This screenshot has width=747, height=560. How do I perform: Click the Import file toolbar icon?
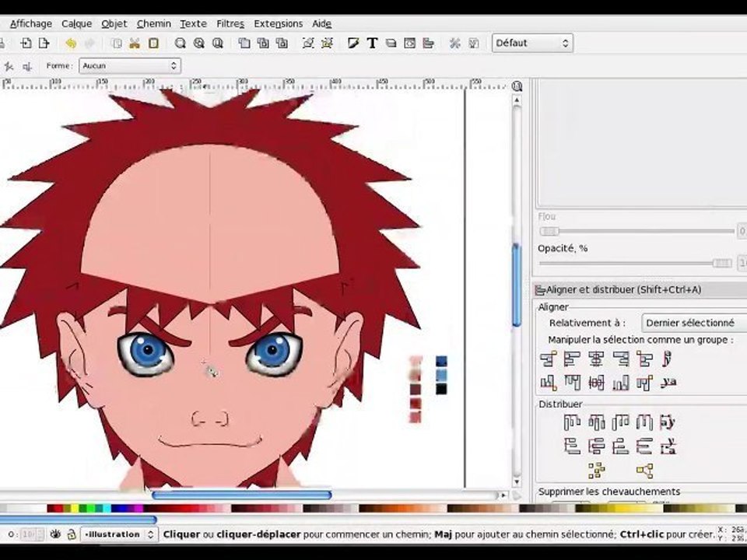tap(26, 44)
